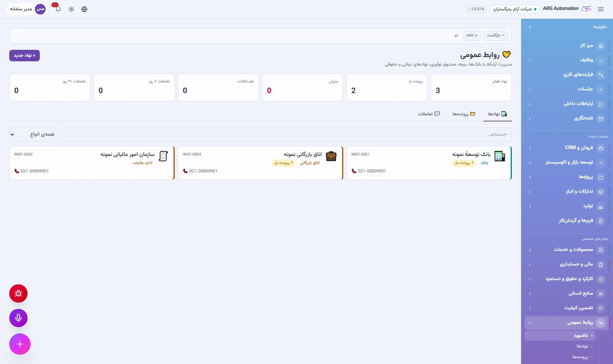613x364 pixels.
Task: Click the خانه breadcrumb button
Action: click(x=472, y=35)
